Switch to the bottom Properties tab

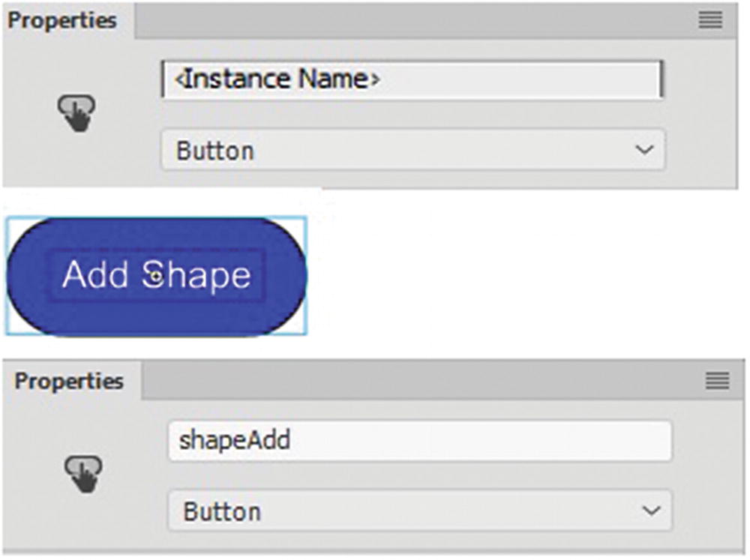[x=69, y=382]
